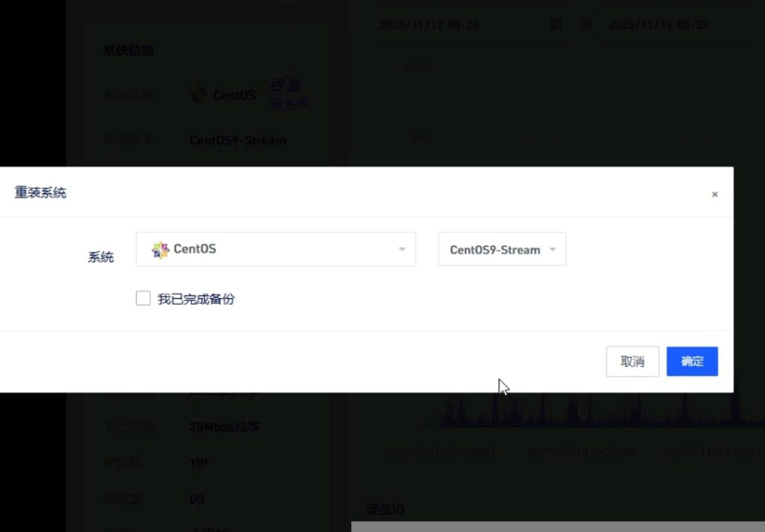
Task: Click the 系统信息 heading in the background
Action: coord(128,50)
